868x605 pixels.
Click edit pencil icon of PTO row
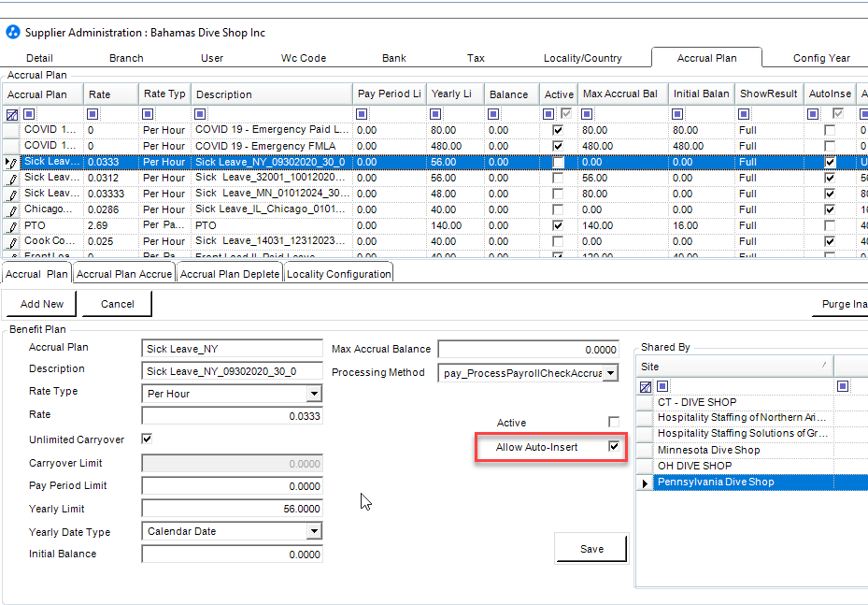pos(11,226)
